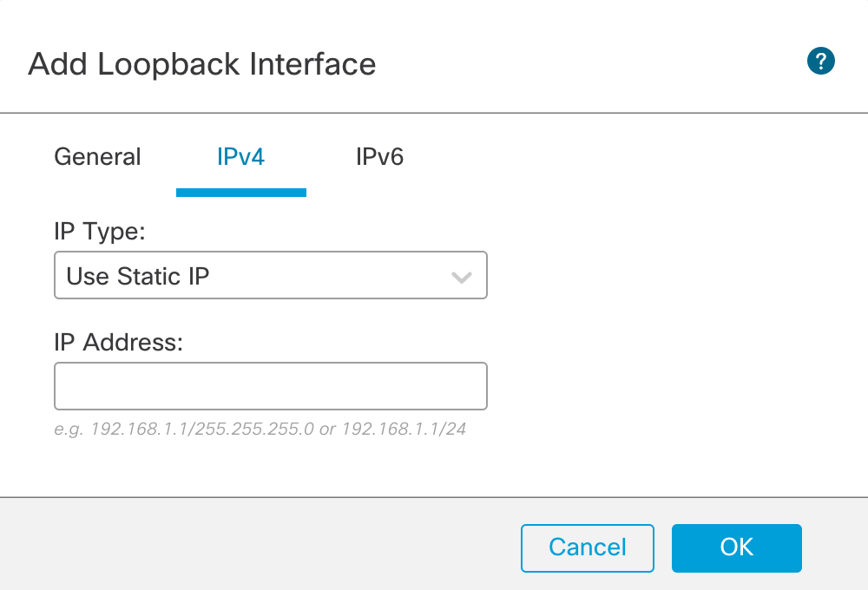Cancel the Add Loopback Interface dialog

(x=587, y=547)
